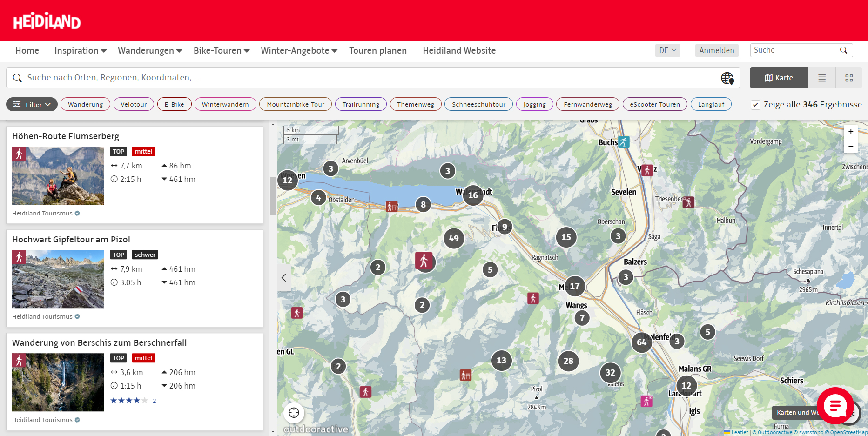Open the Filter dropdown
The width and height of the screenshot is (868, 436).
[x=32, y=105]
